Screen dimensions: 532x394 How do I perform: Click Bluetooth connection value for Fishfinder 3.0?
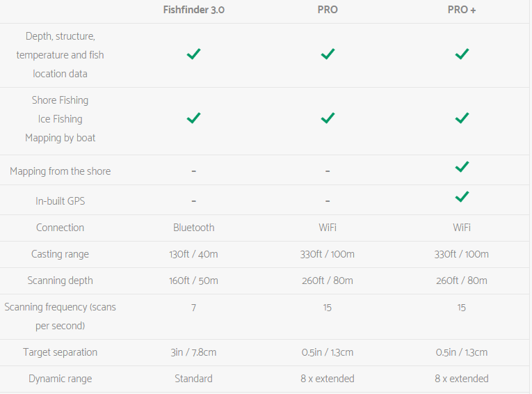point(194,228)
